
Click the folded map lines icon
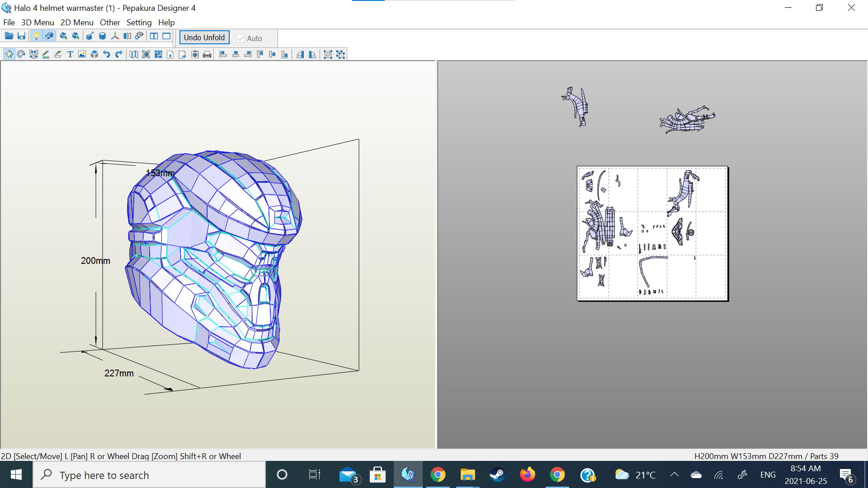(134, 54)
